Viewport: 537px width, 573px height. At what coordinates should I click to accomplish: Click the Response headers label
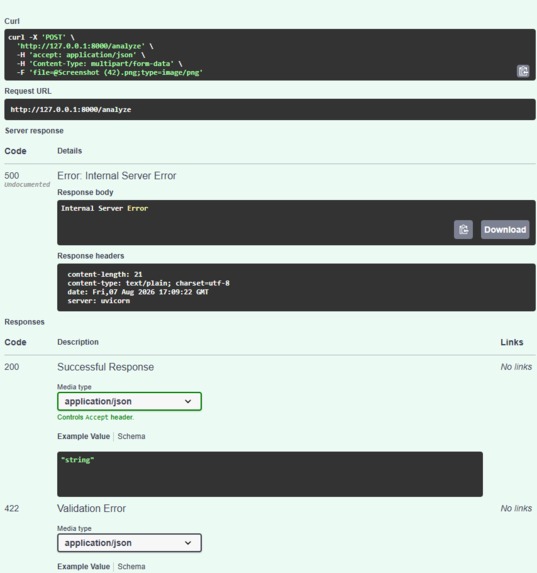coord(91,256)
